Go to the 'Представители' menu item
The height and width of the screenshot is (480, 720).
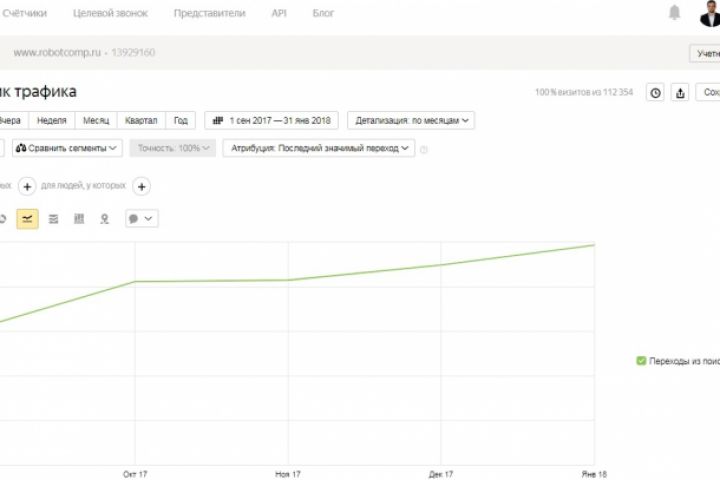coord(211,14)
